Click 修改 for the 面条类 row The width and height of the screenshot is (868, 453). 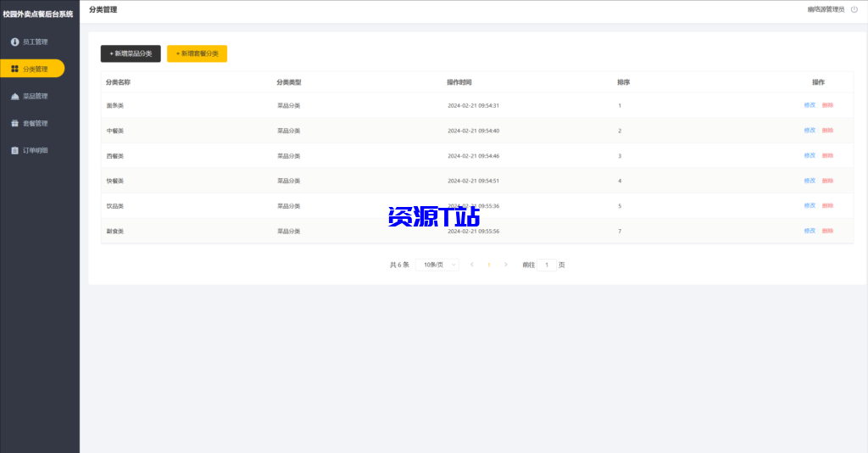pos(810,105)
